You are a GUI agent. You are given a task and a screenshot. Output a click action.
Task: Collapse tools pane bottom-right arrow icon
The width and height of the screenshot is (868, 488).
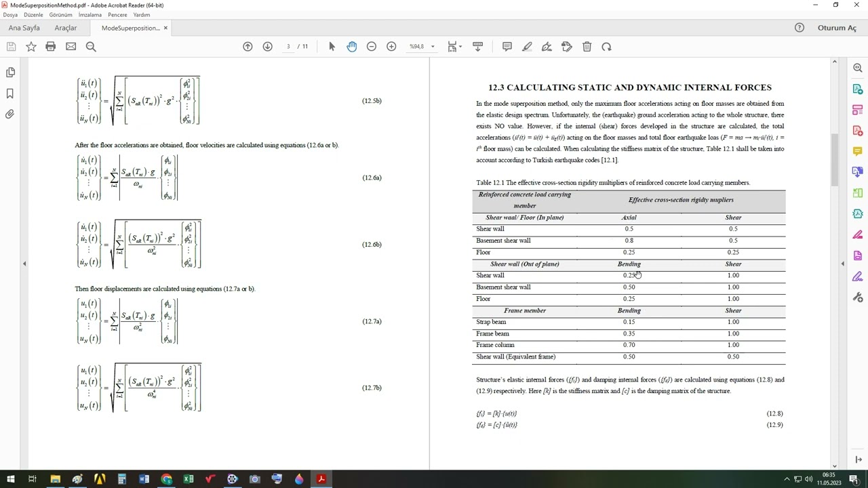859,460
